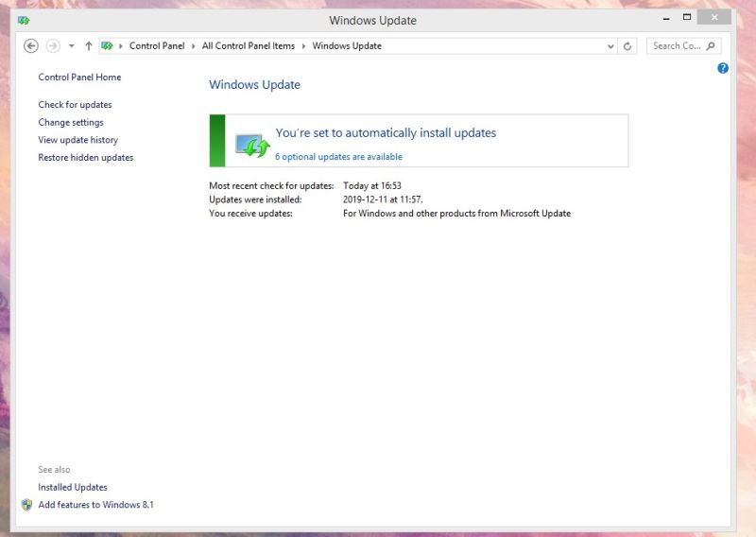Click the Windows Update status shield icon
Image resolution: width=756 pixels, height=537 pixels.
[252, 146]
